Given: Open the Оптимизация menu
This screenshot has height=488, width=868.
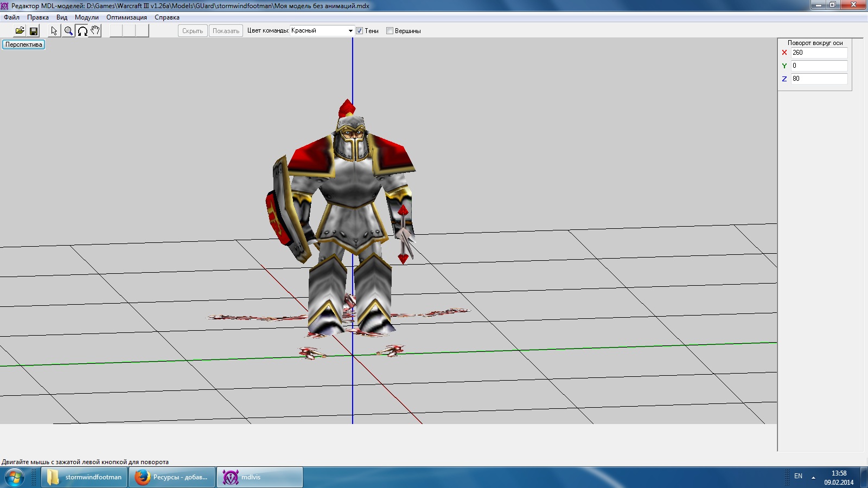Looking at the screenshot, I should [x=126, y=17].
